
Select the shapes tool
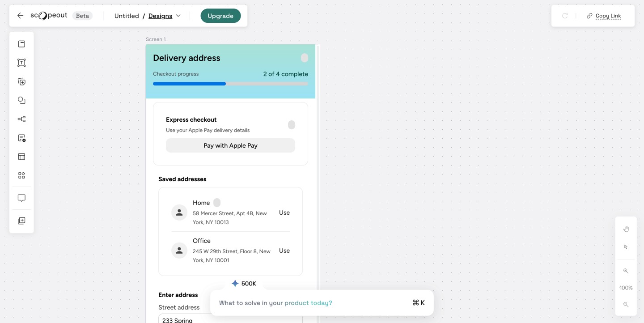coord(21,100)
